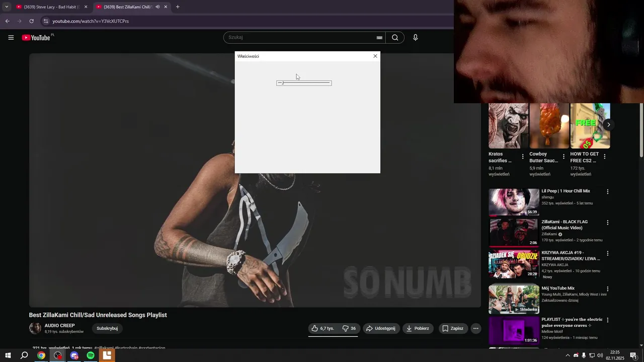Open HOW TO GET FREE CS2 short
This screenshot has width=644, height=362.
(x=590, y=126)
